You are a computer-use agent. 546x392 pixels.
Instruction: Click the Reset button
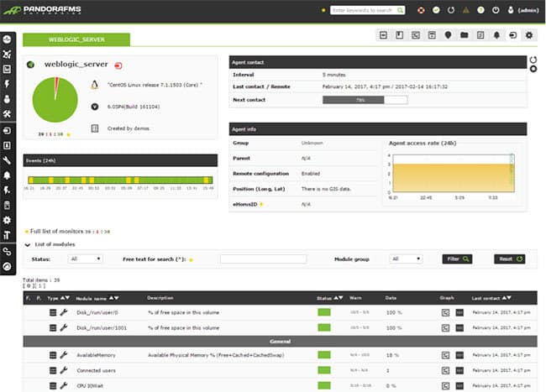pos(510,259)
